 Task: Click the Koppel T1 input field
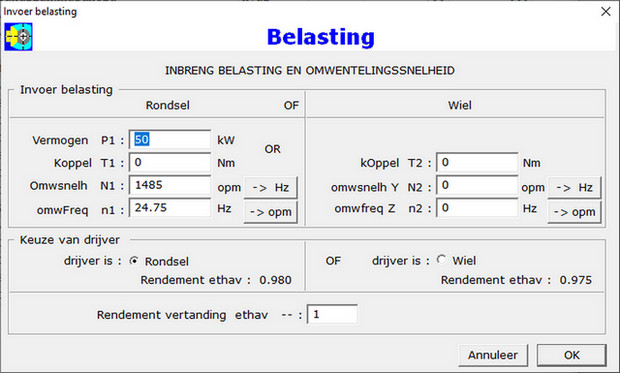pyautogui.click(x=170, y=163)
